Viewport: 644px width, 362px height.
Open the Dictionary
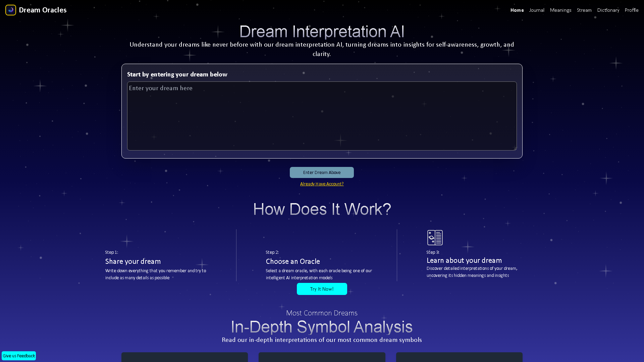(608, 10)
